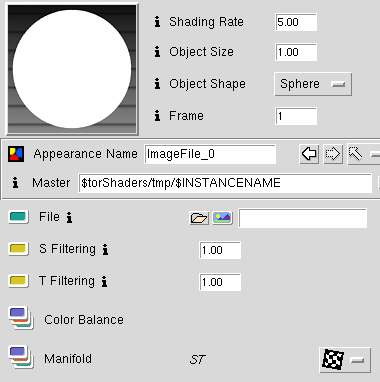Toggle the yellow S Filtering parameter button

coord(18,249)
